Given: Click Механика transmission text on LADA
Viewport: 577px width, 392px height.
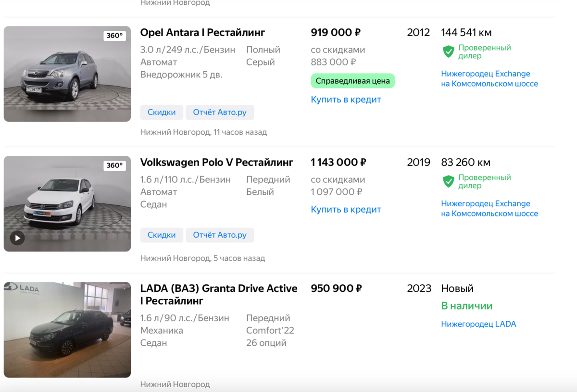Looking at the screenshot, I should tap(162, 330).
